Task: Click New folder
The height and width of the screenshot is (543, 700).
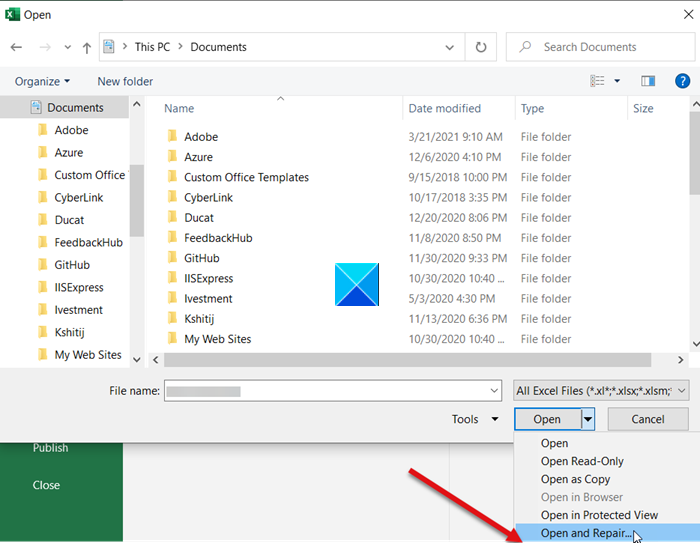Action: pyautogui.click(x=125, y=81)
